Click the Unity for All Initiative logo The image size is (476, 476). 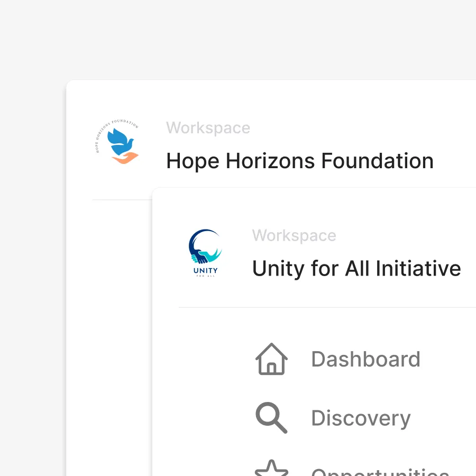[205, 253]
